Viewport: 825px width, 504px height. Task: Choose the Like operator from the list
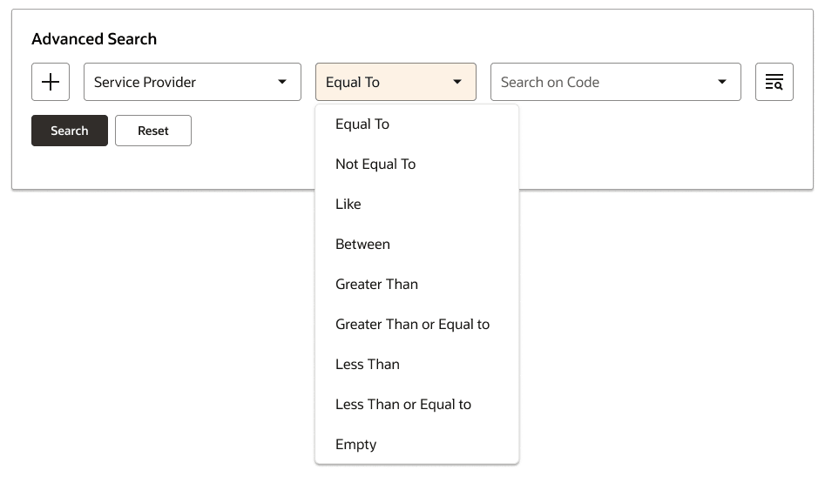pyautogui.click(x=348, y=204)
